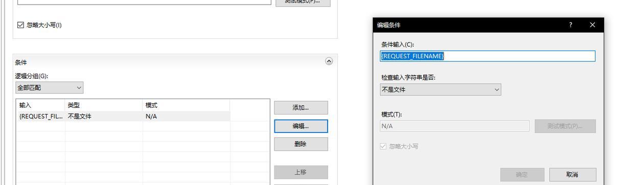Sort by the 类型 column header

click(x=104, y=105)
